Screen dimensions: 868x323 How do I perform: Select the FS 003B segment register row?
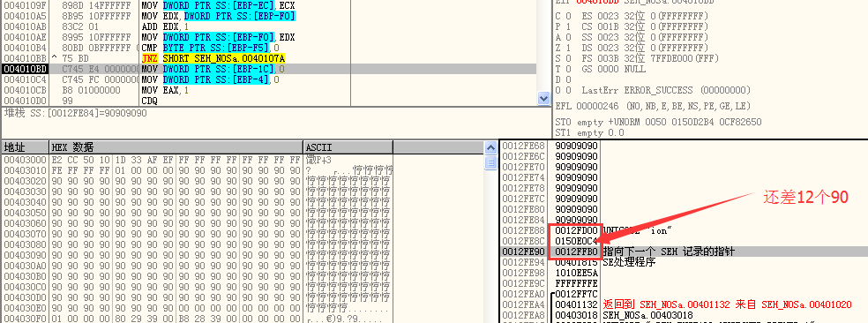click(x=650, y=58)
